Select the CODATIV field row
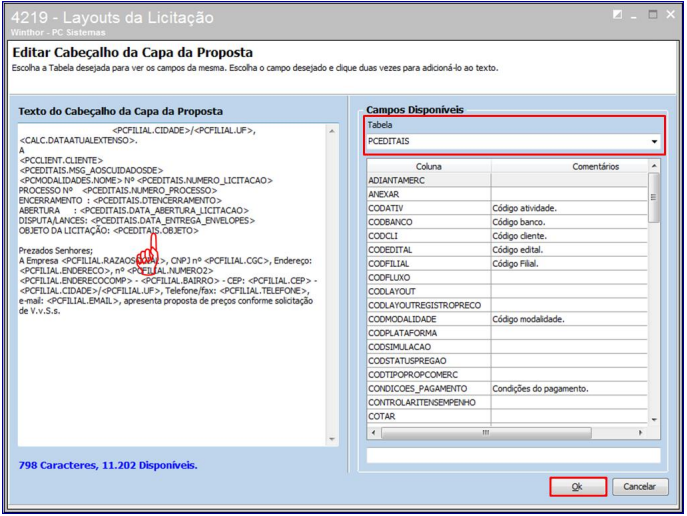This screenshot has width=687, height=516. tap(507, 208)
